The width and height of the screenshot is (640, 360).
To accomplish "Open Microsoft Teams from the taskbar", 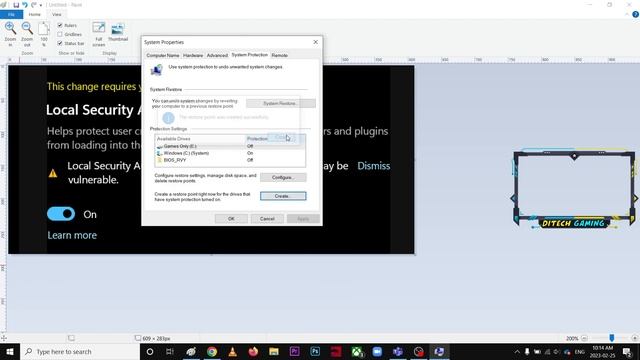I will (398, 351).
